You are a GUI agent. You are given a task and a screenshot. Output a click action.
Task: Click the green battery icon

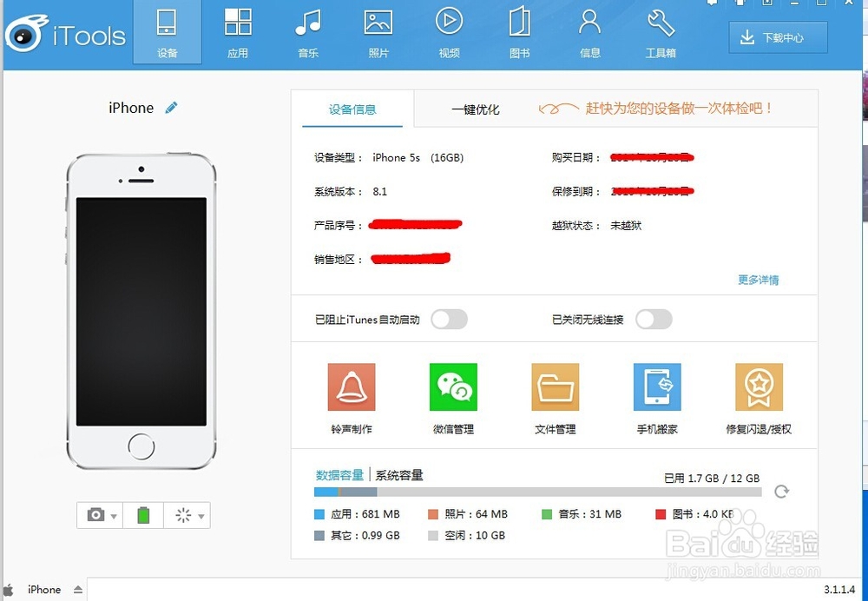click(x=143, y=515)
